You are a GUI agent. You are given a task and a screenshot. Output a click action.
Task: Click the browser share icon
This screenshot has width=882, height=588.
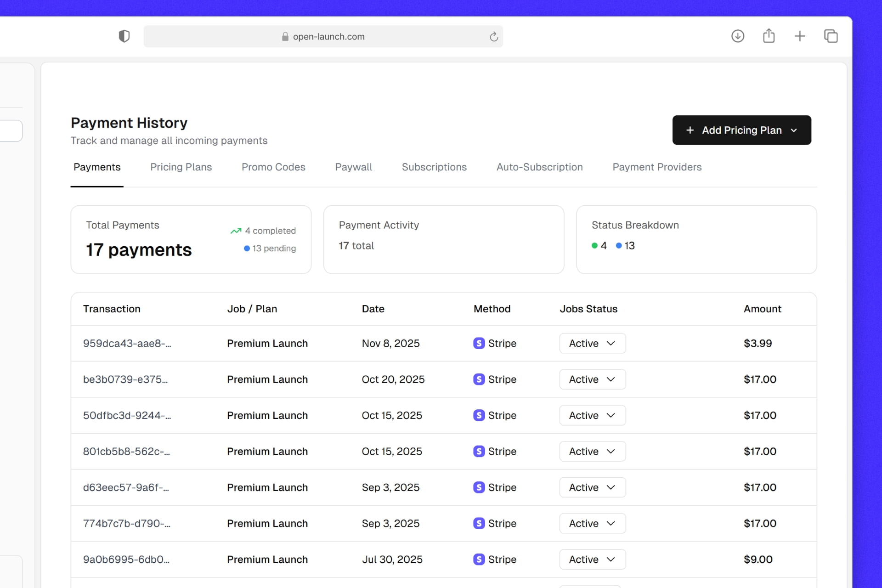[769, 36]
